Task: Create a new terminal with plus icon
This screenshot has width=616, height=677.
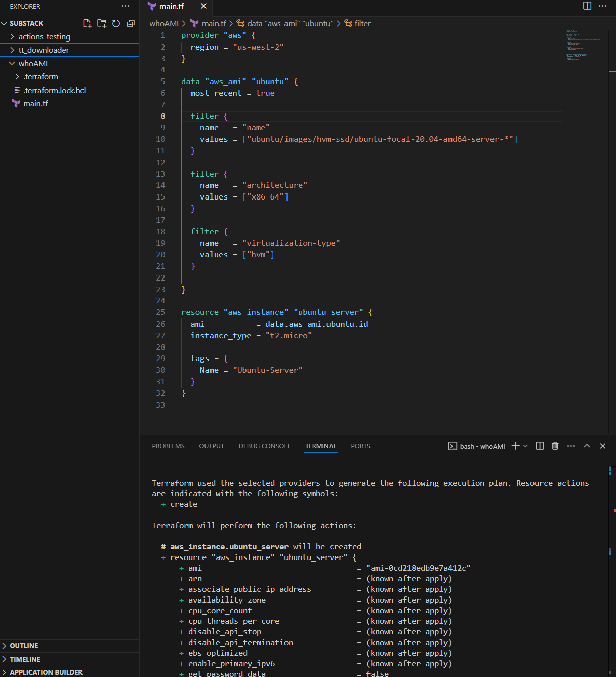Action: pos(515,446)
